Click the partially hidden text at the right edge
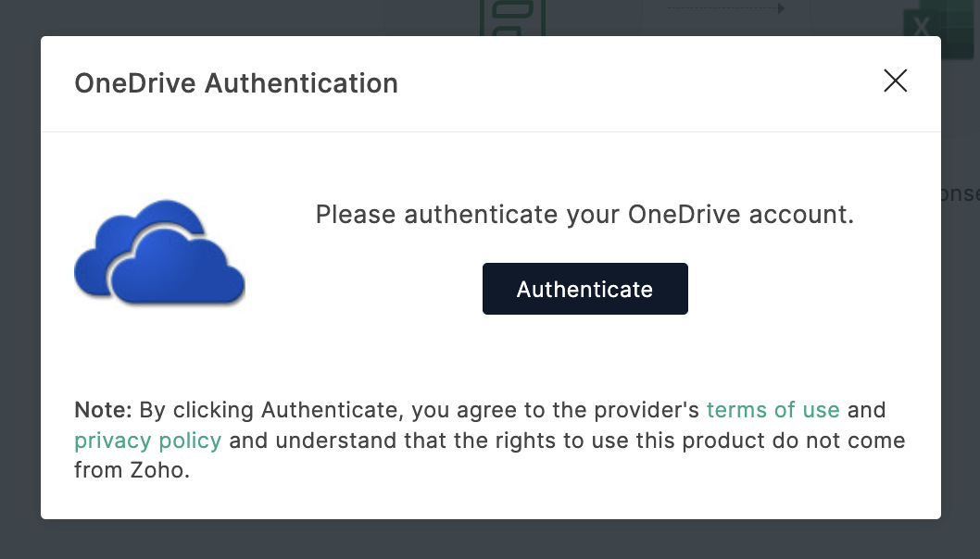The width and height of the screenshot is (980, 559). coord(961,193)
